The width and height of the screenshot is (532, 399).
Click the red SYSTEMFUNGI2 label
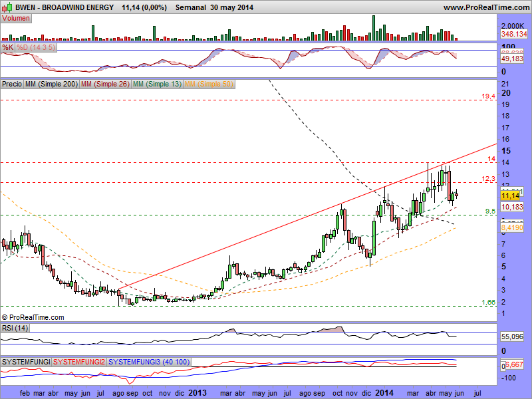pyautogui.click(x=79, y=362)
